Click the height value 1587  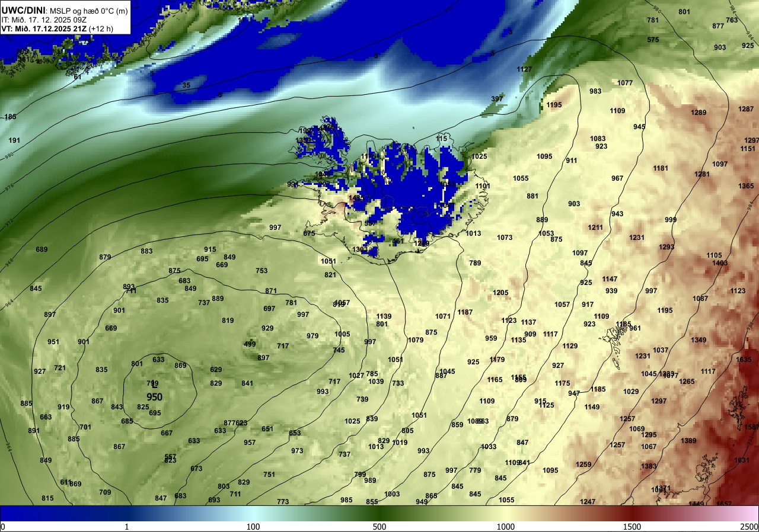(752, 427)
